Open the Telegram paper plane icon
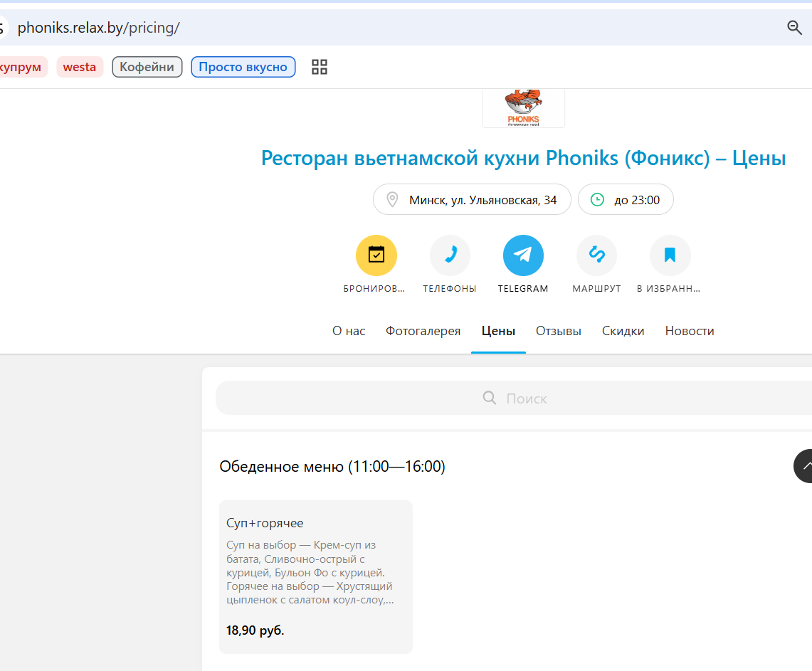 pos(523,255)
